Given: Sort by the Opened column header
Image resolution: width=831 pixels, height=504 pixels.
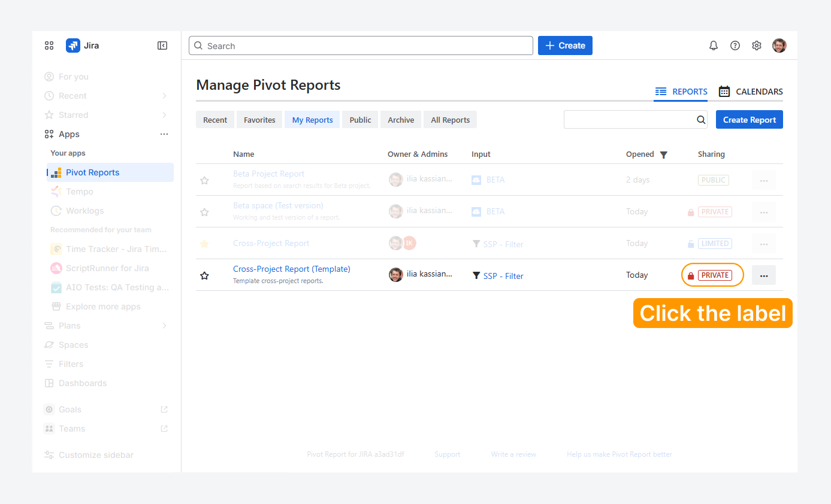Looking at the screenshot, I should pyautogui.click(x=640, y=154).
